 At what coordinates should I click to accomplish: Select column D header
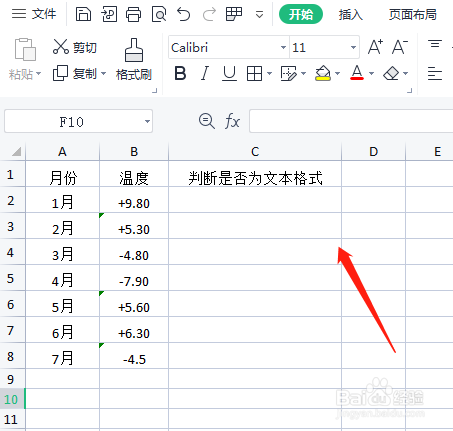coord(374,152)
